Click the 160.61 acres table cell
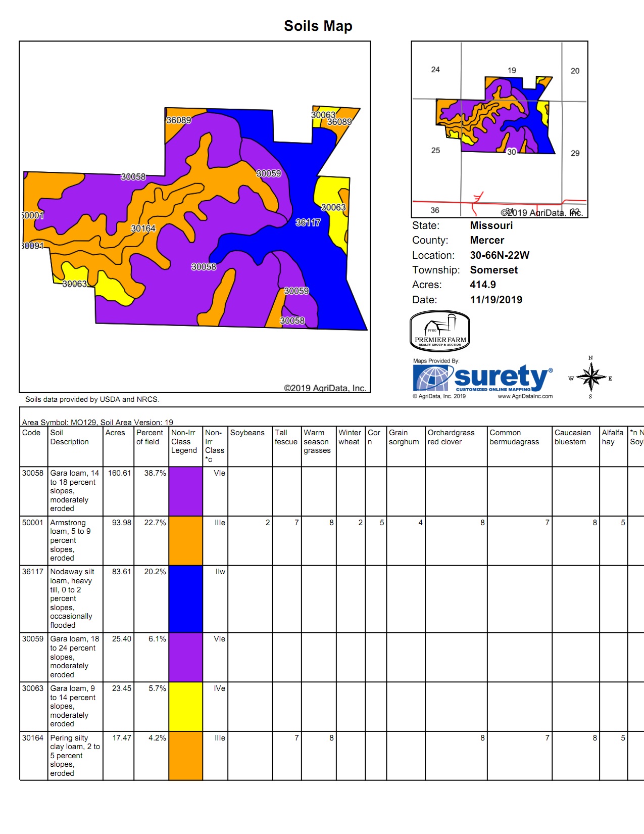Viewport: 644px width, 834px height. (119, 473)
